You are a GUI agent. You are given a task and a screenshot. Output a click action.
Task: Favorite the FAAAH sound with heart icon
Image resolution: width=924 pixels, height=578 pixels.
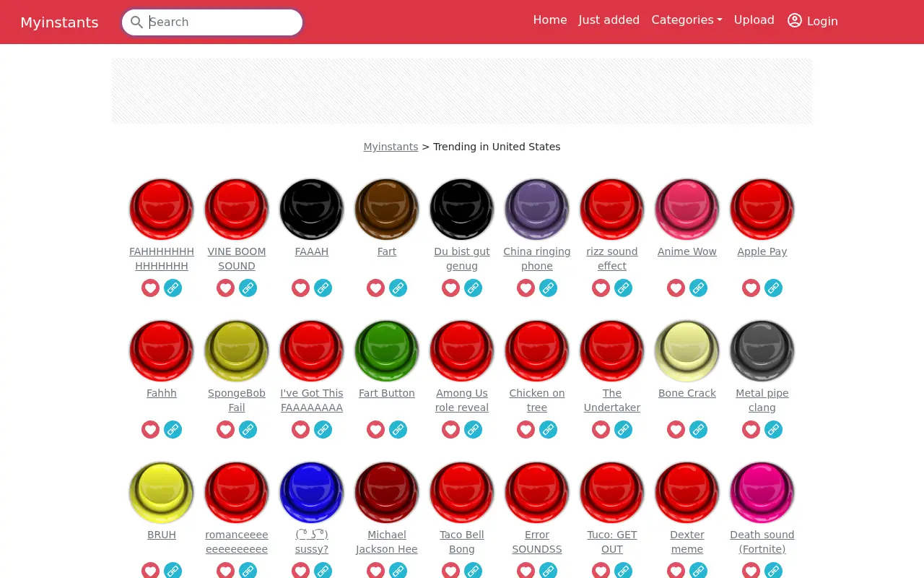click(300, 288)
